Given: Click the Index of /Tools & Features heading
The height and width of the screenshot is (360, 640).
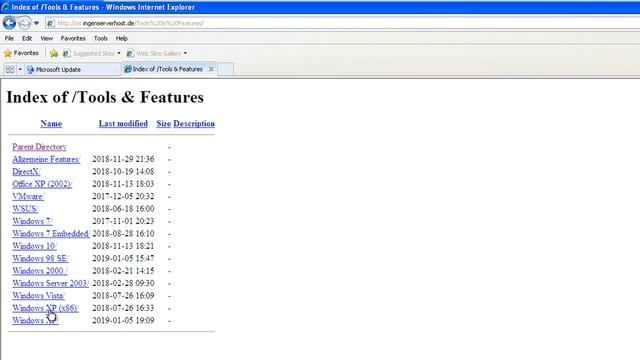Looking at the screenshot, I should [105, 97].
